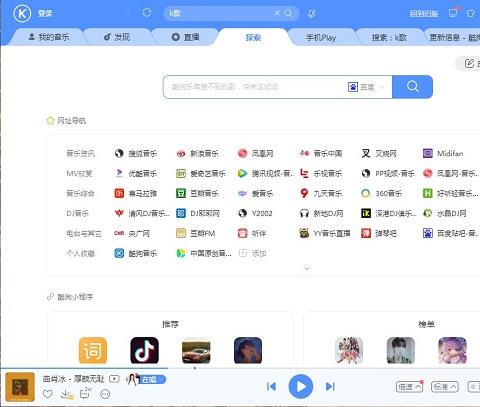
Task: Switch to the 直播 tab
Action: [x=185, y=37]
